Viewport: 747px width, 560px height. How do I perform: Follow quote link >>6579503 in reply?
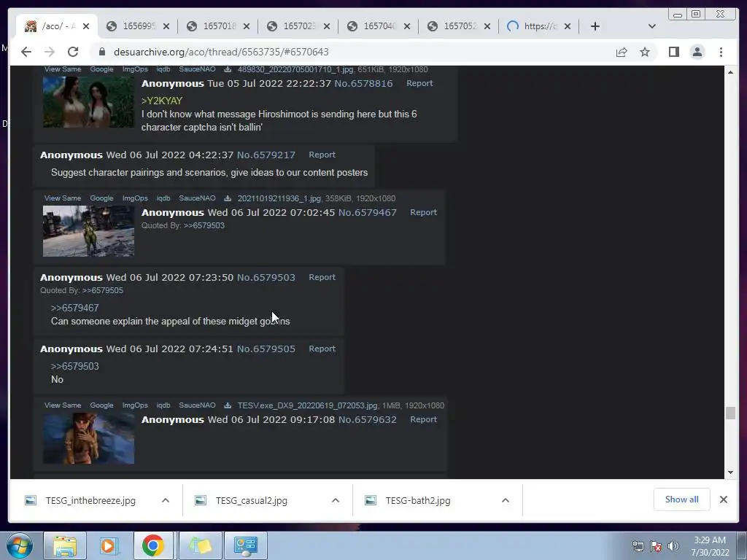(x=75, y=366)
